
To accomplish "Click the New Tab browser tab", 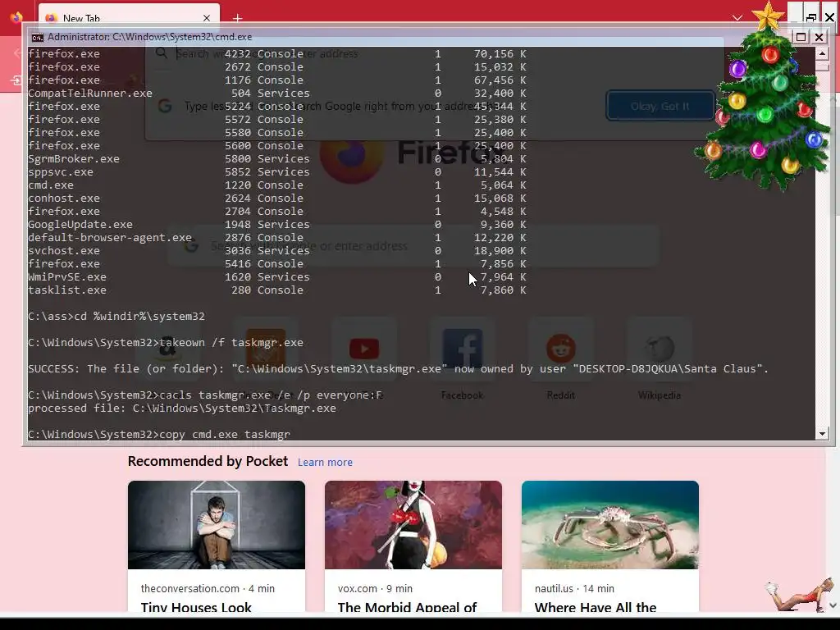I will 129,16.
